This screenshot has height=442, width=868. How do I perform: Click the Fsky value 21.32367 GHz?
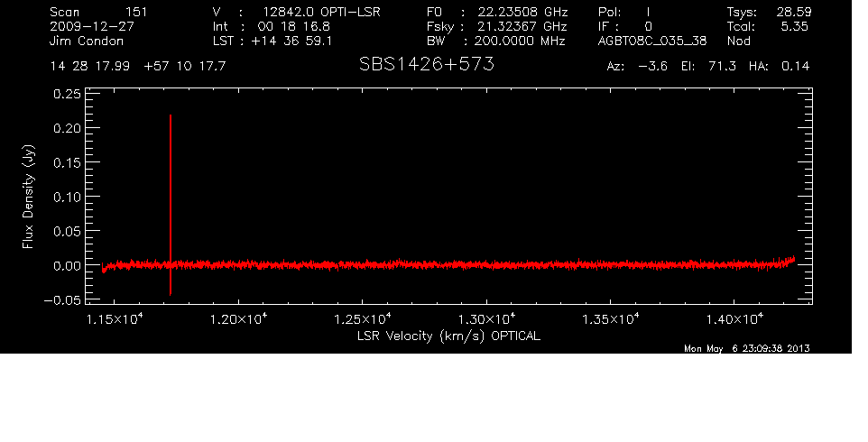(x=523, y=26)
